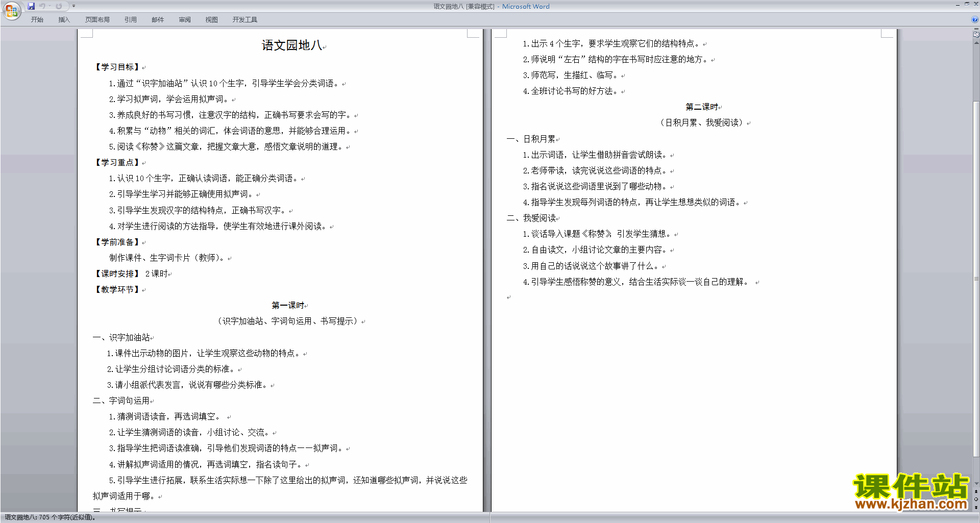Viewport: 980px width, 523px height.
Task: Switch to the 页面布局 tab
Action: point(97,20)
